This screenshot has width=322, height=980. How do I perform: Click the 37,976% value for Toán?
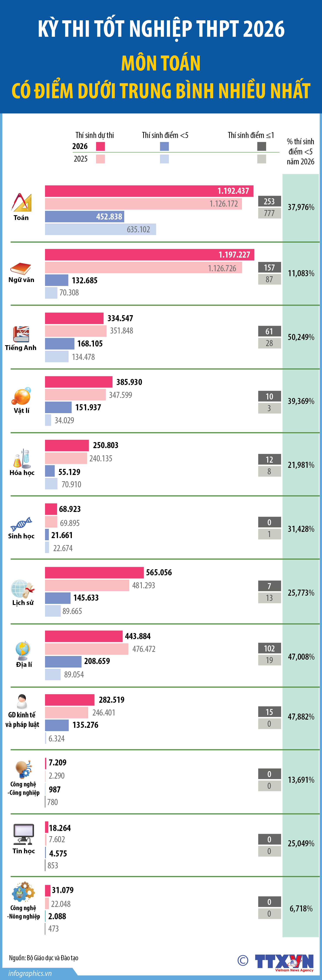click(301, 207)
